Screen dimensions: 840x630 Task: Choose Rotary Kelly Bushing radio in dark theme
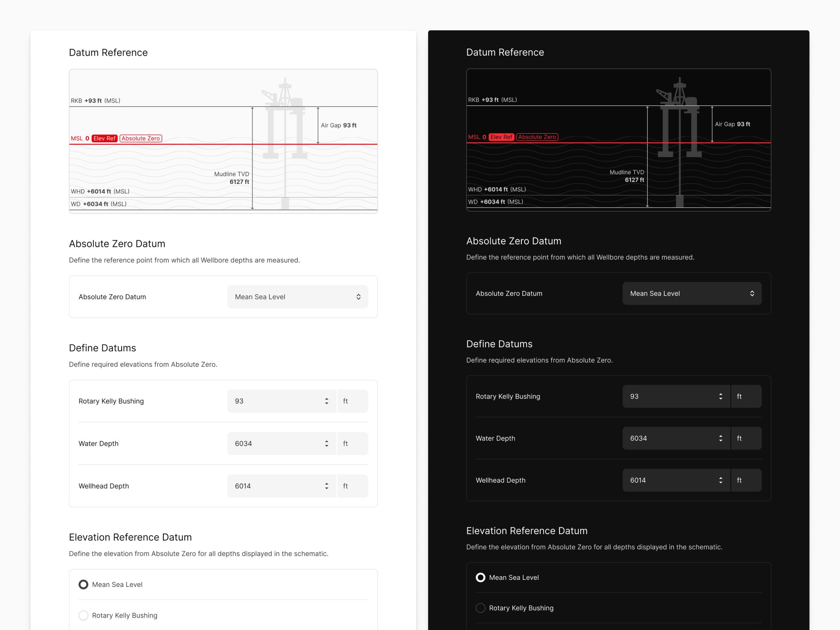[x=481, y=608]
